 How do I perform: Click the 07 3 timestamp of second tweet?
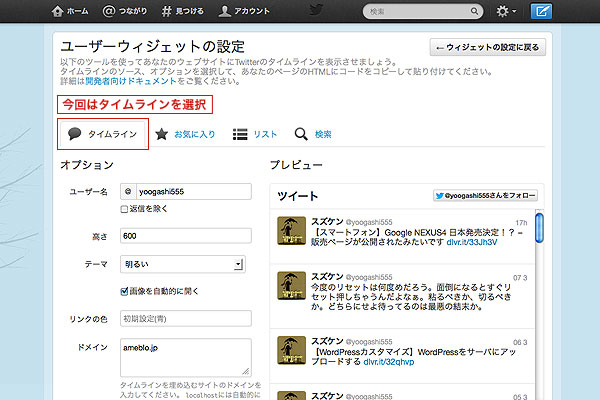(x=520, y=278)
